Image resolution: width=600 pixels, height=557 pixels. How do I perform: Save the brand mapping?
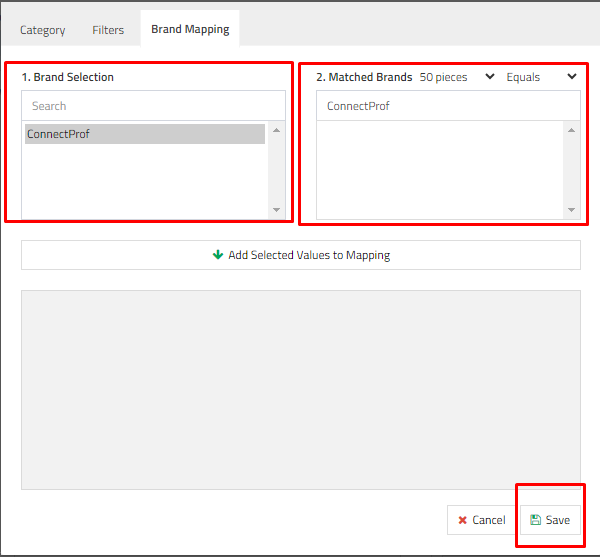(550, 520)
